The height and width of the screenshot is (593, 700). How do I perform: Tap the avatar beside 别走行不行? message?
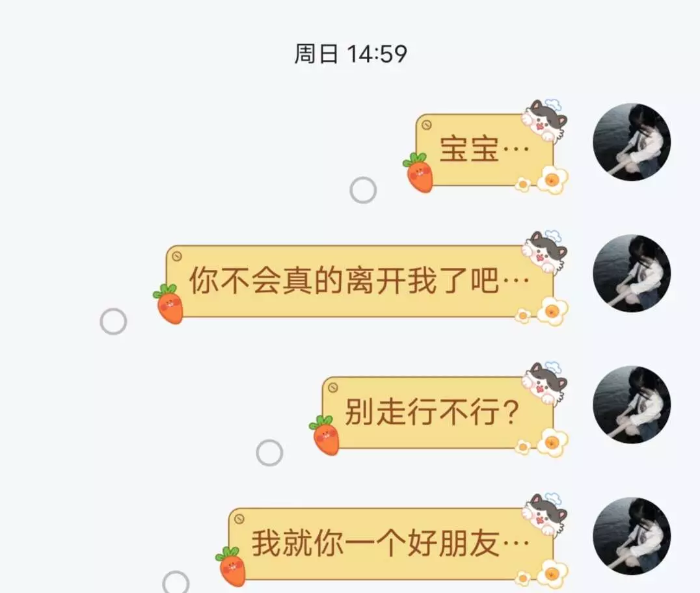coord(631,404)
